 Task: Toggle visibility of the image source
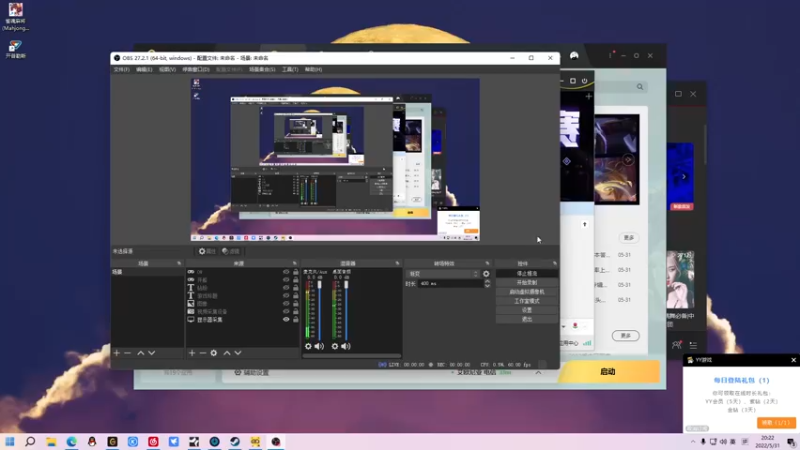point(286,304)
